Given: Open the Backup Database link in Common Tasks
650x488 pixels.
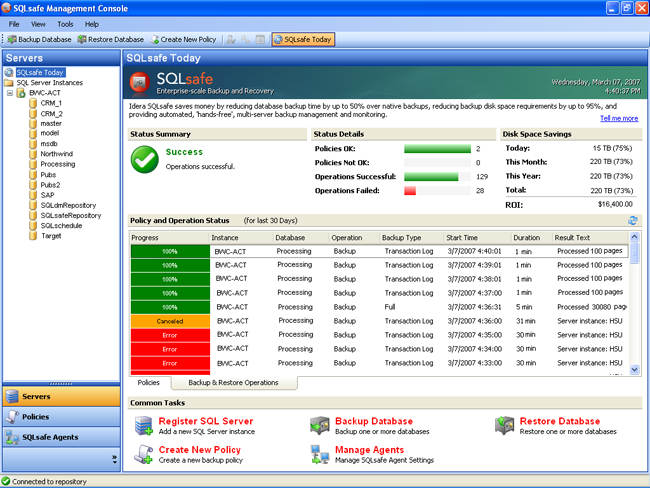Looking at the screenshot, I should click(374, 421).
